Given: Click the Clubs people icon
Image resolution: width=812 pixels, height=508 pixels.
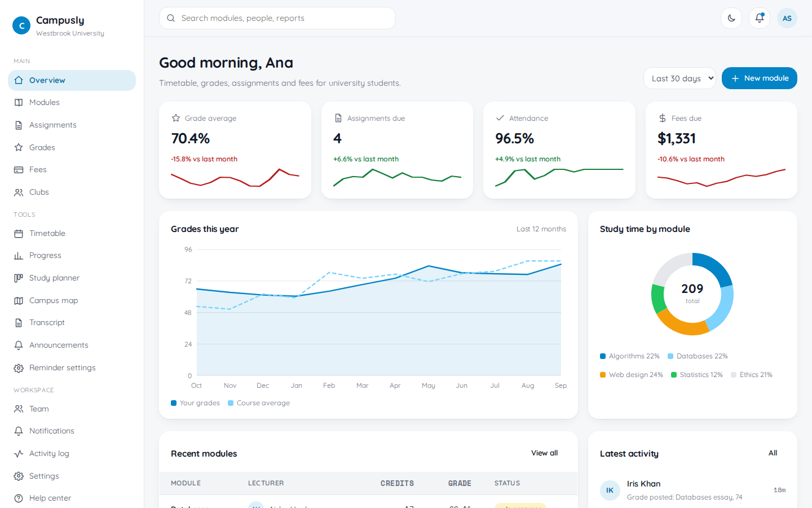Looking at the screenshot, I should pyautogui.click(x=19, y=192).
